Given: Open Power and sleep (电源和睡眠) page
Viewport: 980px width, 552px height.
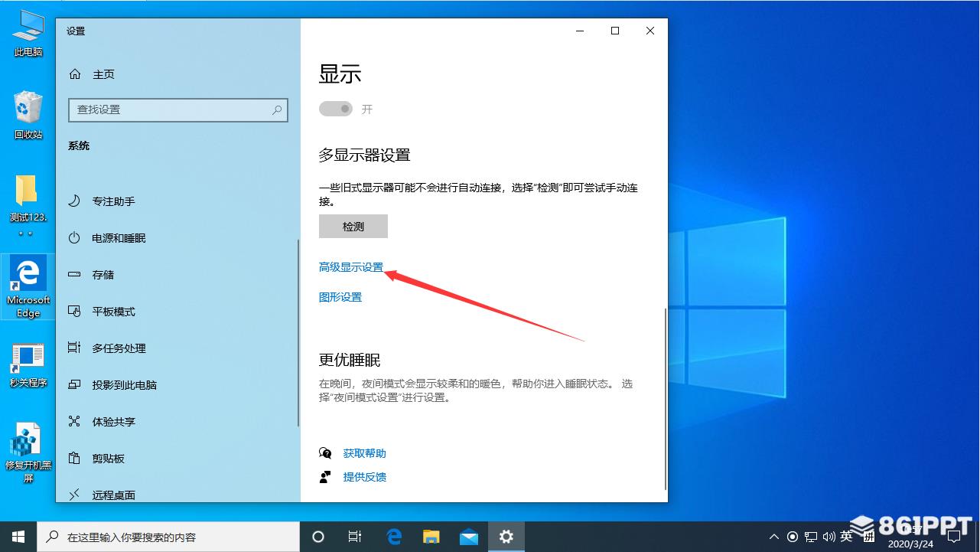Looking at the screenshot, I should pos(107,238).
